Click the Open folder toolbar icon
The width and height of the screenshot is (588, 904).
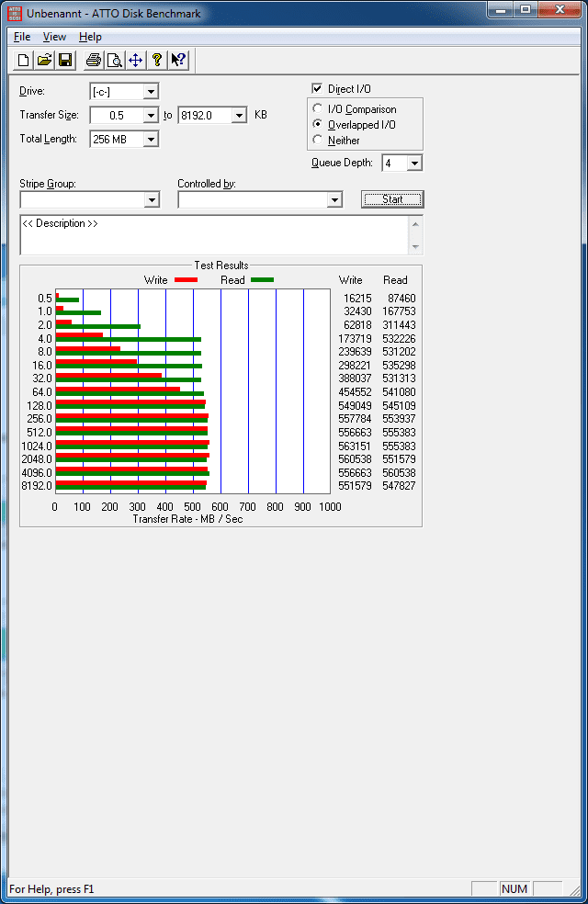click(x=44, y=60)
